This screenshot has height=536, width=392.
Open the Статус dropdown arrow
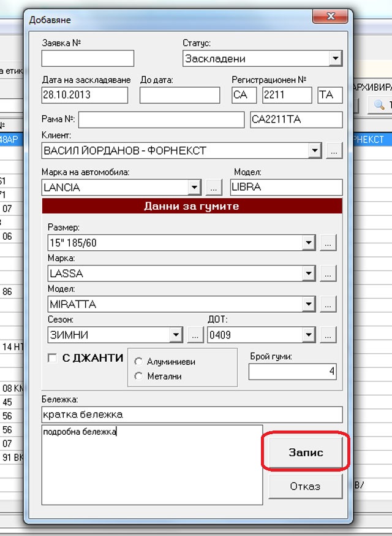335,58
